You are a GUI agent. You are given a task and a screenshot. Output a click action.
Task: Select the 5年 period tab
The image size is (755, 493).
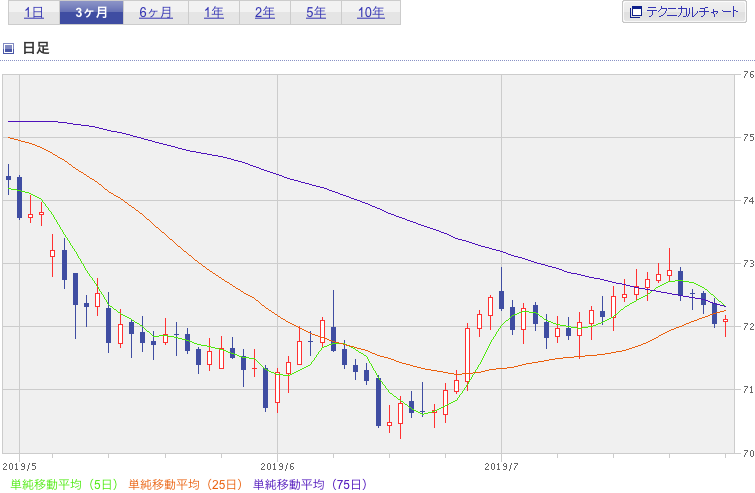(x=316, y=13)
